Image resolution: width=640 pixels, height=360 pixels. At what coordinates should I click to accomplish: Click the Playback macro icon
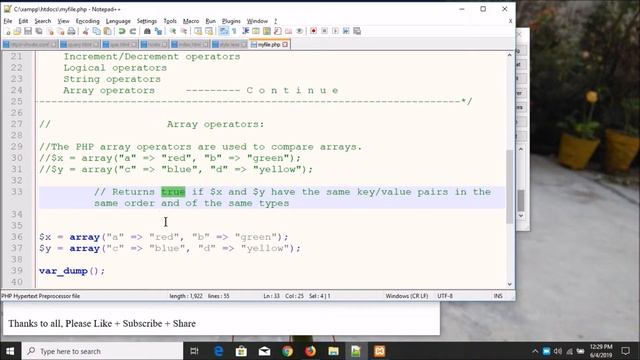(335, 31)
